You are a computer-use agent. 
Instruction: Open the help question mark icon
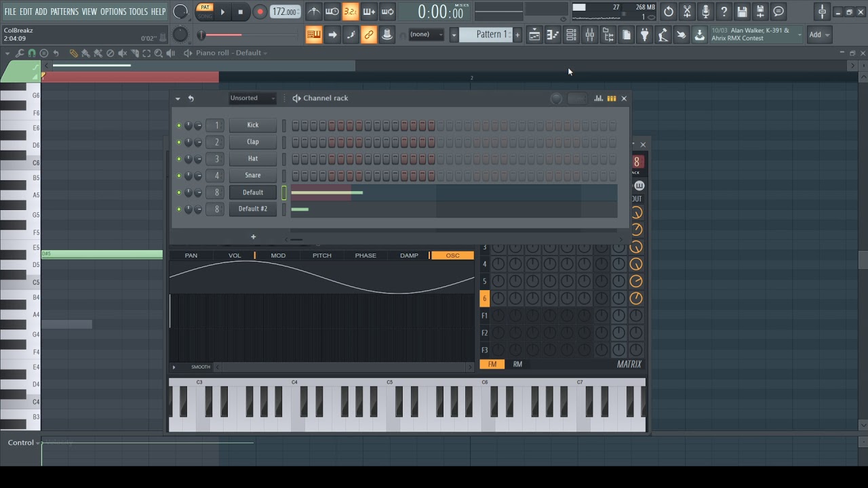[724, 12]
